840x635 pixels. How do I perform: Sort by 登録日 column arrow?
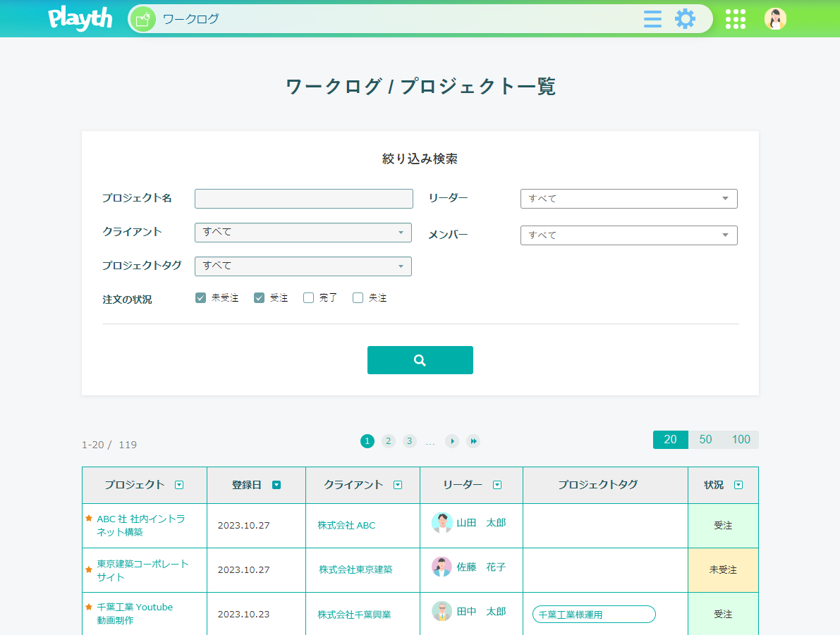click(276, 485)
